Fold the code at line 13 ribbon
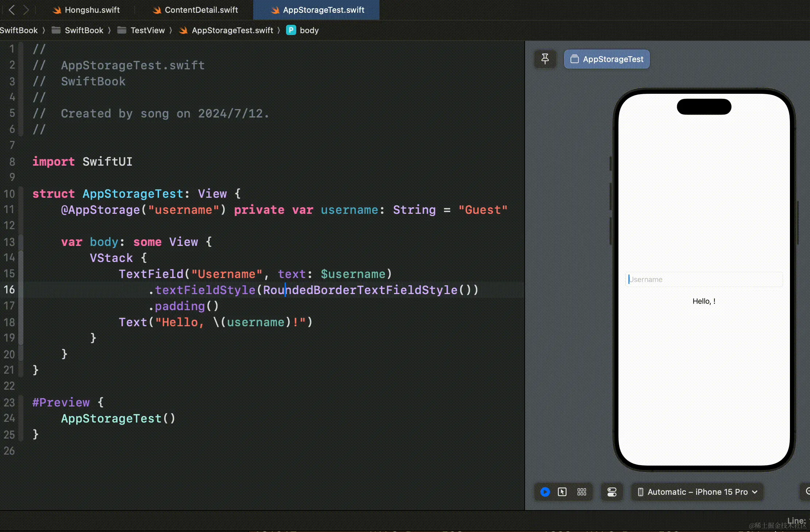This screenshot has height=532, width=810. 21,242
